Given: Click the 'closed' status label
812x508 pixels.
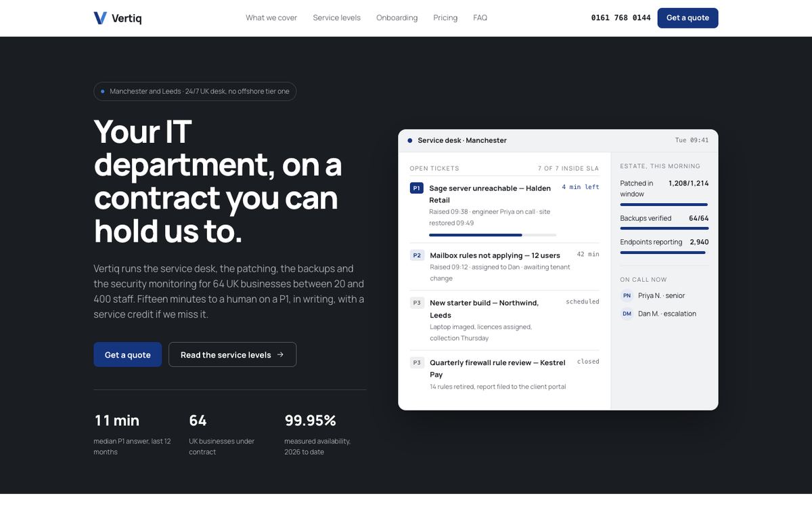Looking at the screenshot, I should point(588,362).
